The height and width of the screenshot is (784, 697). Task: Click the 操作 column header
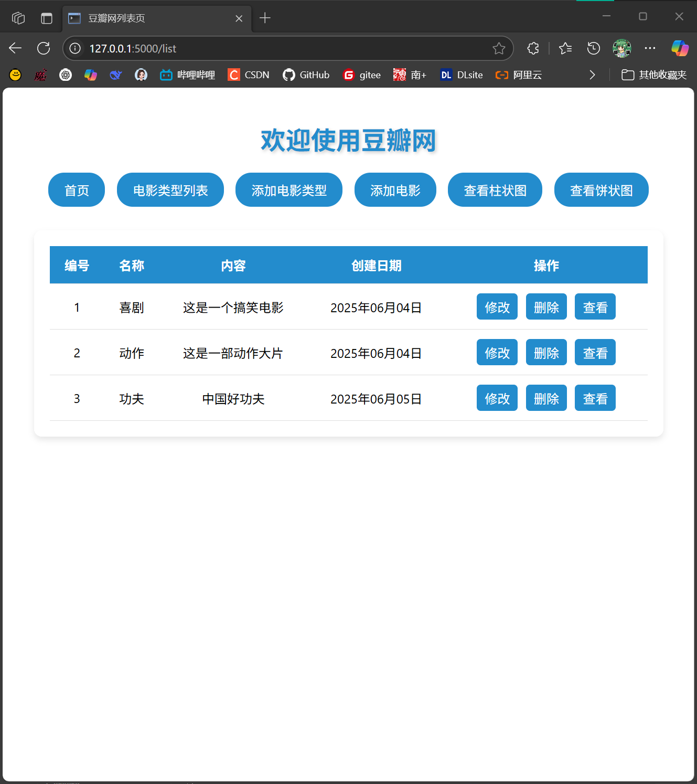point(546,266)
